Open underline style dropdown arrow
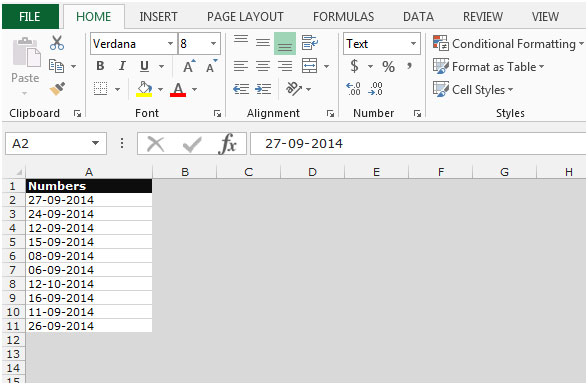Viewport: 588px width, 385px height. (161, 67)
